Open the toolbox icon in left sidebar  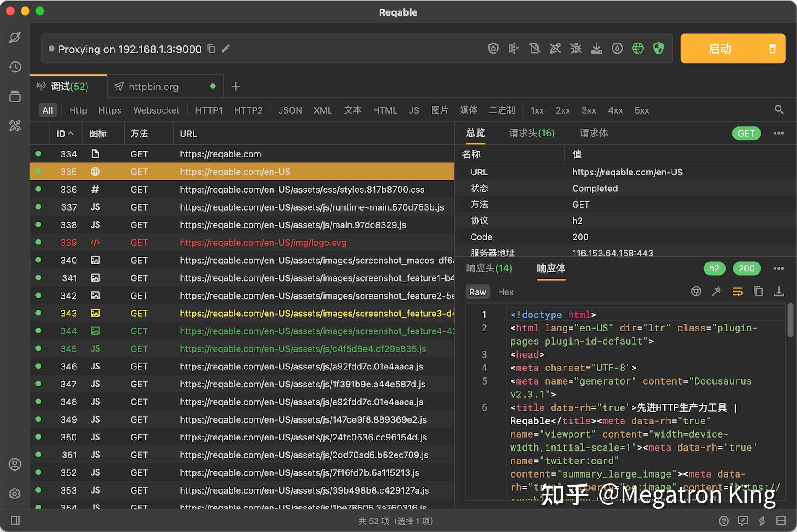(15, 125)
